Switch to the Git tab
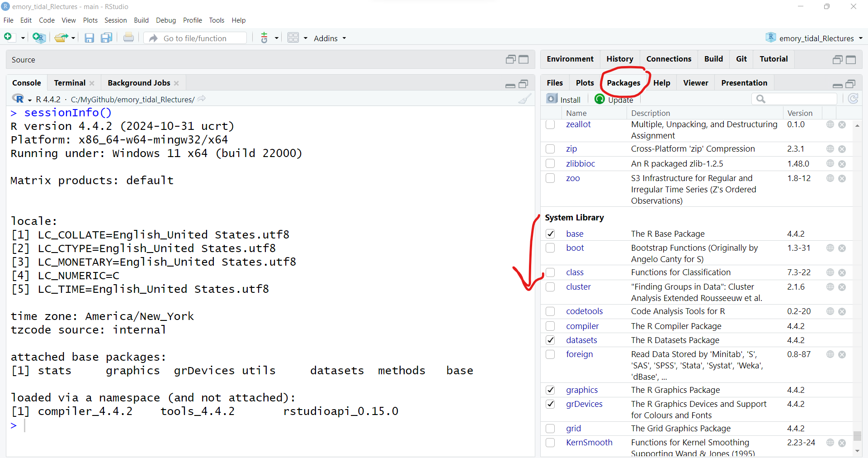Screen dimensions: 868x458 click(x=741, y=59)
